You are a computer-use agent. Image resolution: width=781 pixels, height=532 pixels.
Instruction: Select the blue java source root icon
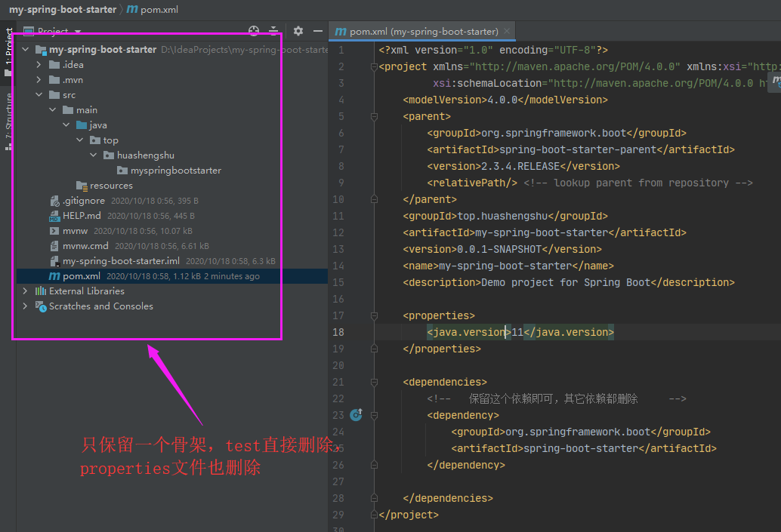pyautogui.click(x=81, y=125)
